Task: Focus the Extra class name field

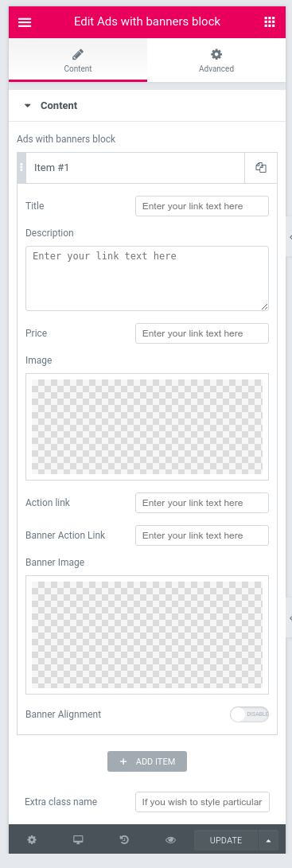Action: tap(202, 802)
